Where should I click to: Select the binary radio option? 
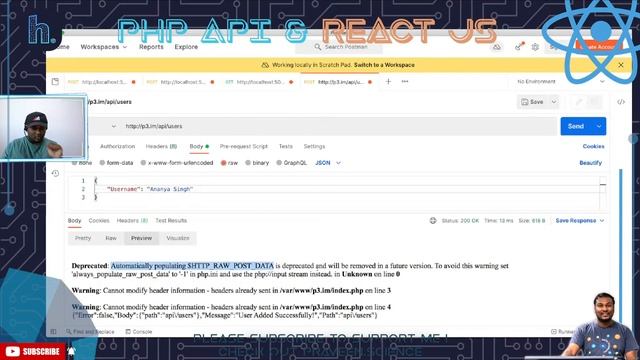click(257, 163)
